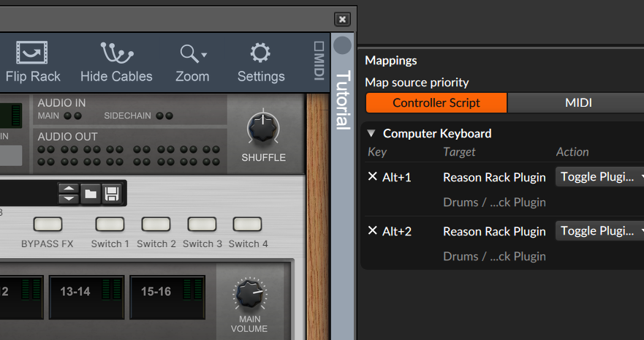This screenshot has width=644, height=340.
Task: Click the Mappings panel heading
Action: [x=391, y=61]
